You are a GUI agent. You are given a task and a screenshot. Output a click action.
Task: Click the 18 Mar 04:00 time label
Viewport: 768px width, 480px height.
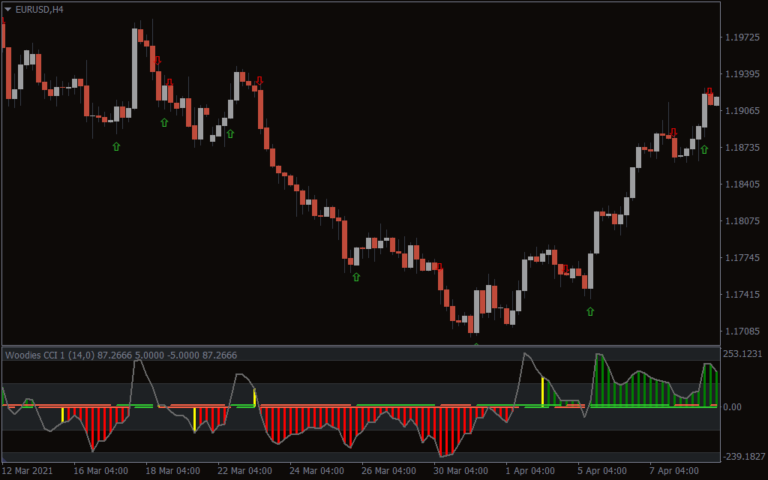pos(173,471)
